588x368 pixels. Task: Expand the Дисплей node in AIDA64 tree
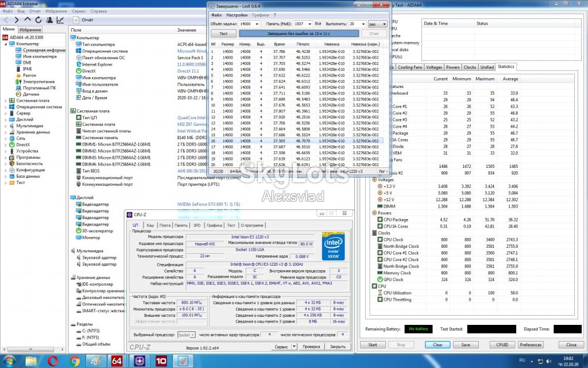(6, 120)
